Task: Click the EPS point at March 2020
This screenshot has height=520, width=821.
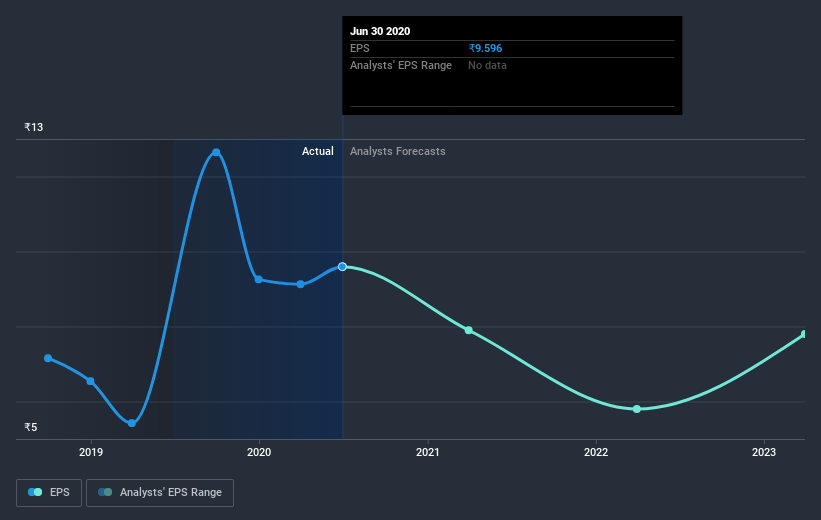Action: pos(301,284)
